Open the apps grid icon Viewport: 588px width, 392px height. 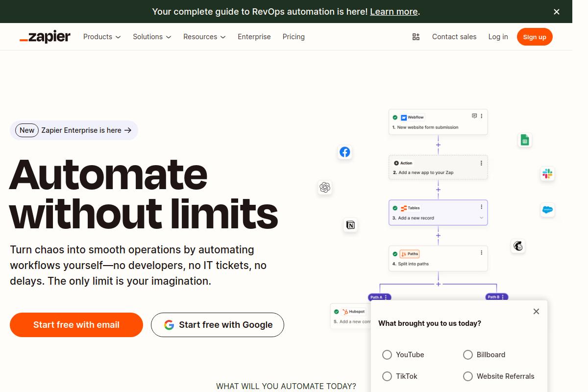(416, 37)
